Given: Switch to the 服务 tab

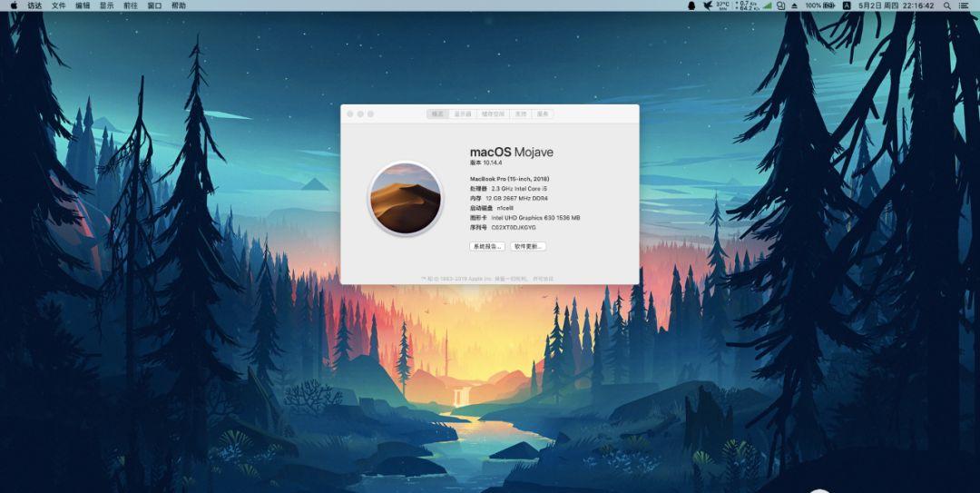Looking at the screenshot, I should (543, 113).
